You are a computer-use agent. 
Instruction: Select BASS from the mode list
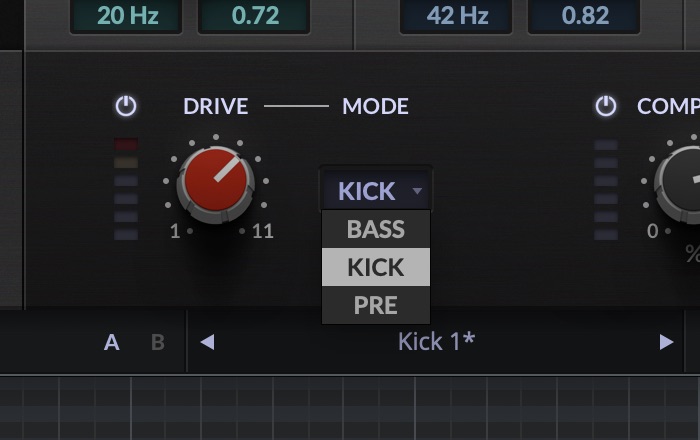click(376, 229)
